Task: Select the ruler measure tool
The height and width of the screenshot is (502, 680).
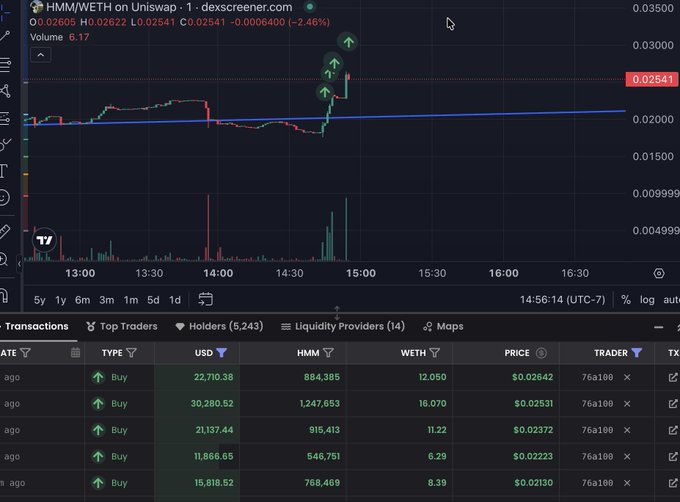Action: [4, 231]
